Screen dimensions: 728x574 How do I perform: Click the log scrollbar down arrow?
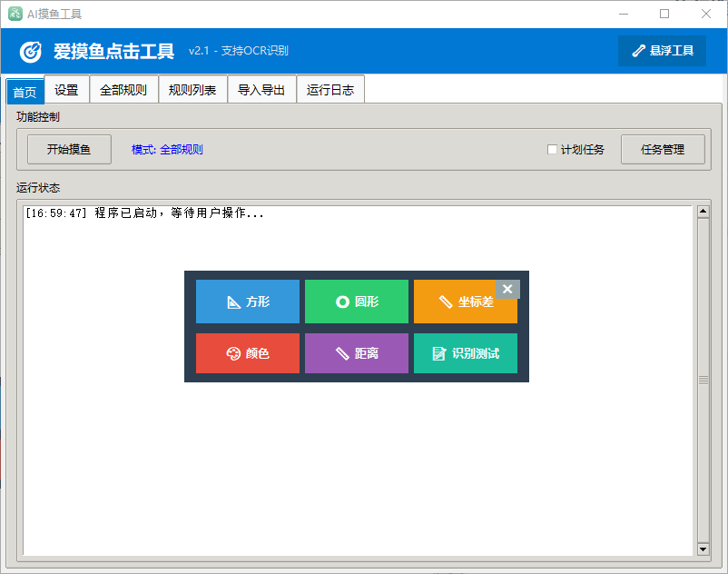[703, 549]
